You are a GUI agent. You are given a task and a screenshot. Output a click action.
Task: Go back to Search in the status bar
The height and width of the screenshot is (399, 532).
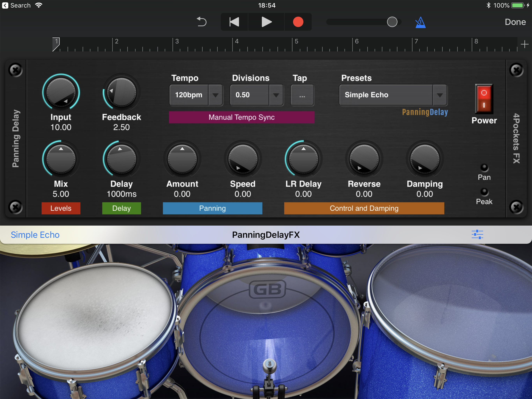16,5
